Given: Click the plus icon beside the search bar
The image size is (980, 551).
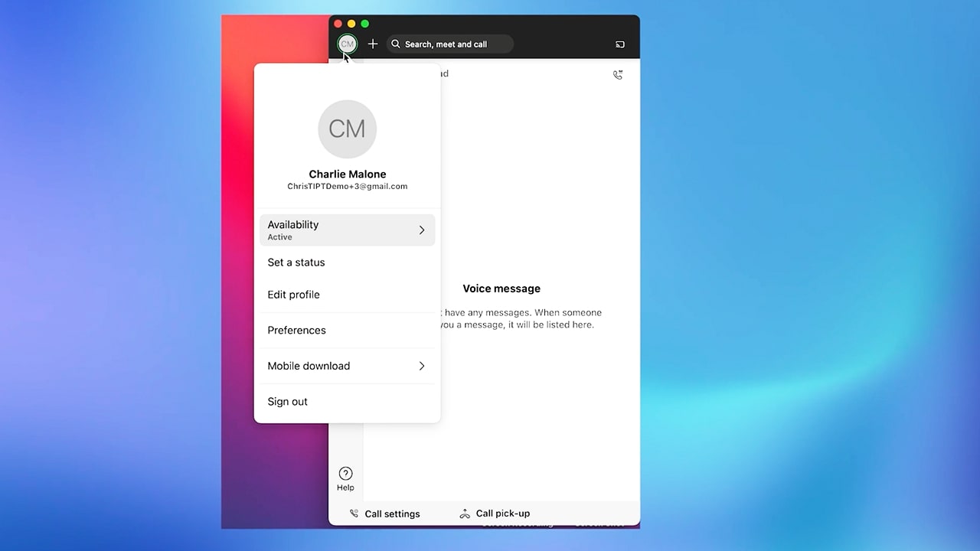Looking at the screenshot, I should click(373, 44).
